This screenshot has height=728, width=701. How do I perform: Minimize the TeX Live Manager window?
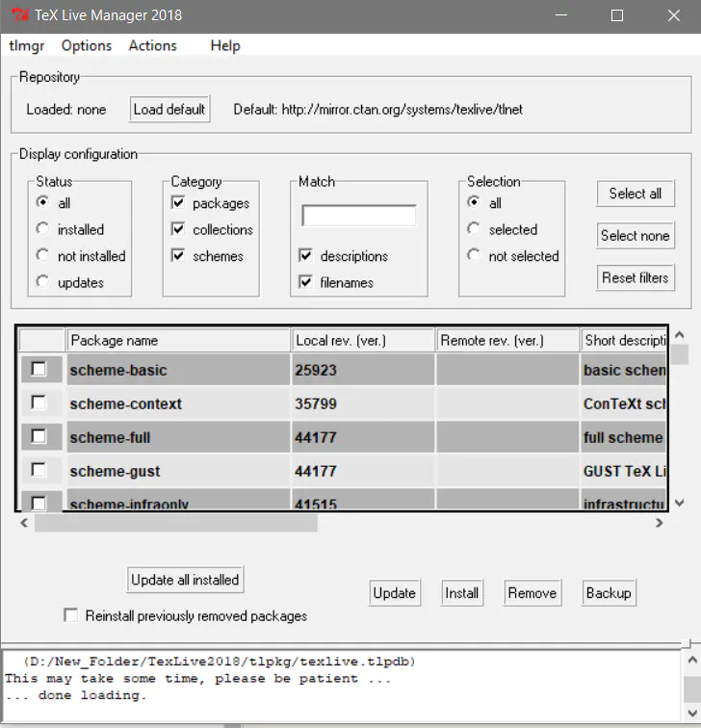[561, 15]
